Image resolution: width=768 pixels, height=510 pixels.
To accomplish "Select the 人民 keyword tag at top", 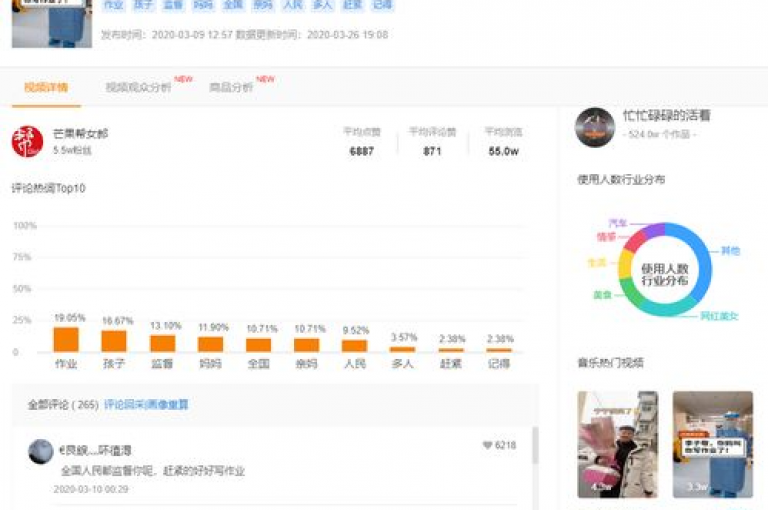I will pyautogui.click(x=293, y=5).
